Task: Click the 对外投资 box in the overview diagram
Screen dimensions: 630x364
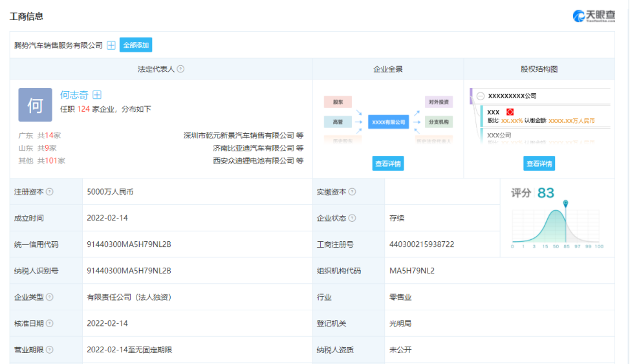Action: click(439, 102)
